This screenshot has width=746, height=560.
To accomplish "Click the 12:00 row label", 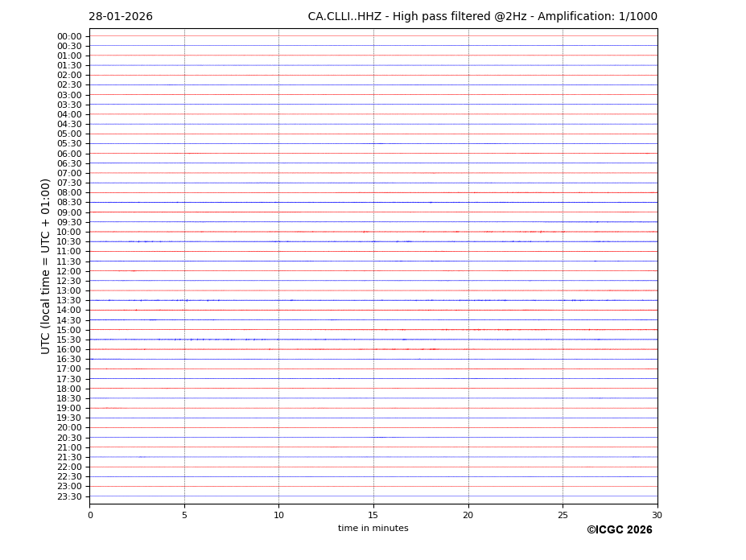I will point(69,271).
